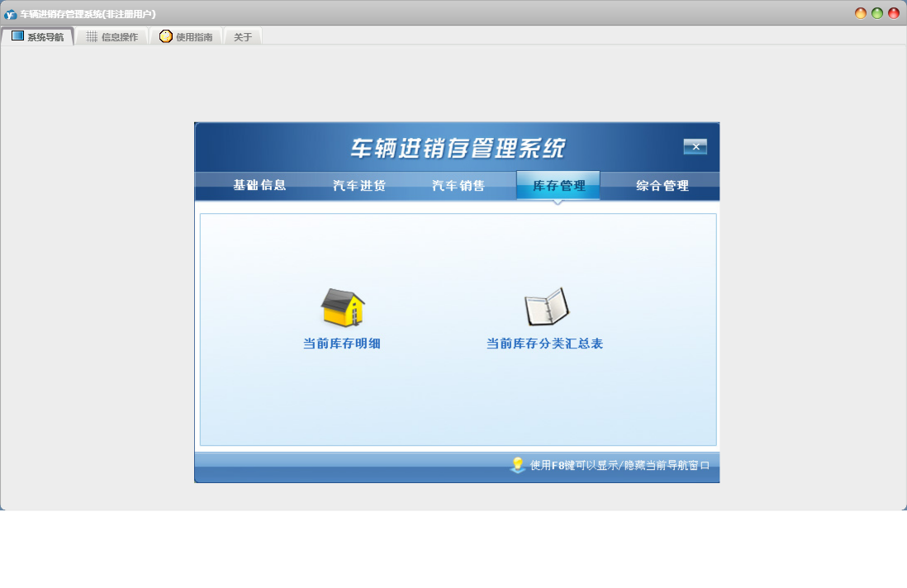Click the orange minimize window button
Image resolution: width=907 pixels, height=588 pixels.
click(x=861, y=13)
